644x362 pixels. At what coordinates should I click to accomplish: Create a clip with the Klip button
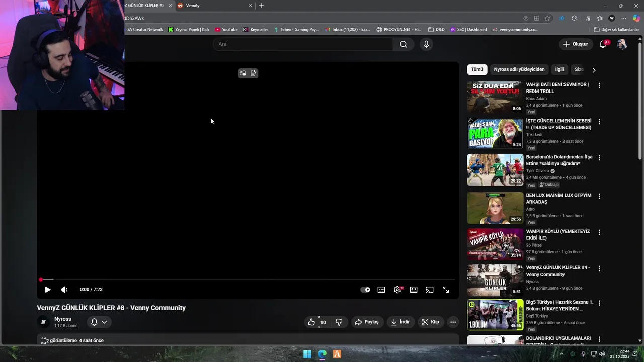431,322
